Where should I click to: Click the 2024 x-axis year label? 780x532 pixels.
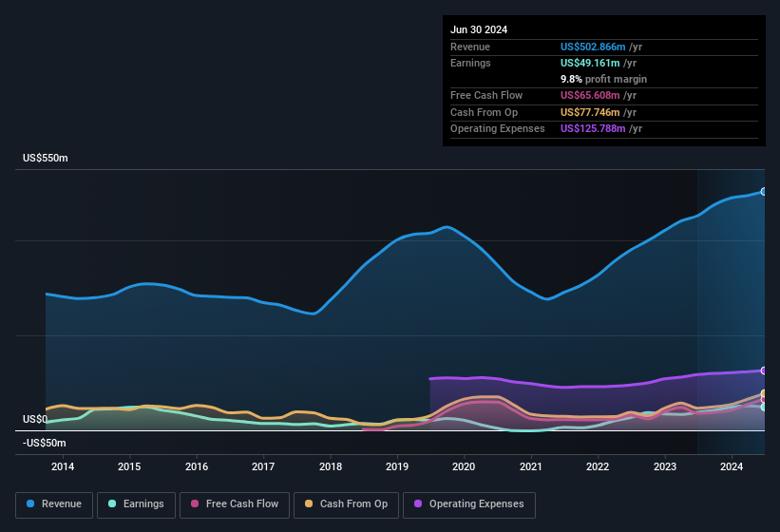click(732, 466)
